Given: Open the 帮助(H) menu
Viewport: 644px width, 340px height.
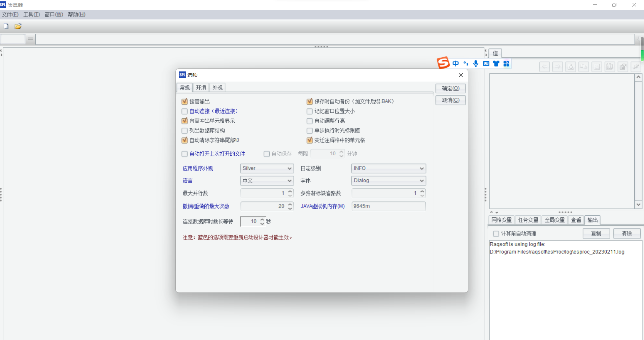Looking at the screenshot, I should coord(76,14).
